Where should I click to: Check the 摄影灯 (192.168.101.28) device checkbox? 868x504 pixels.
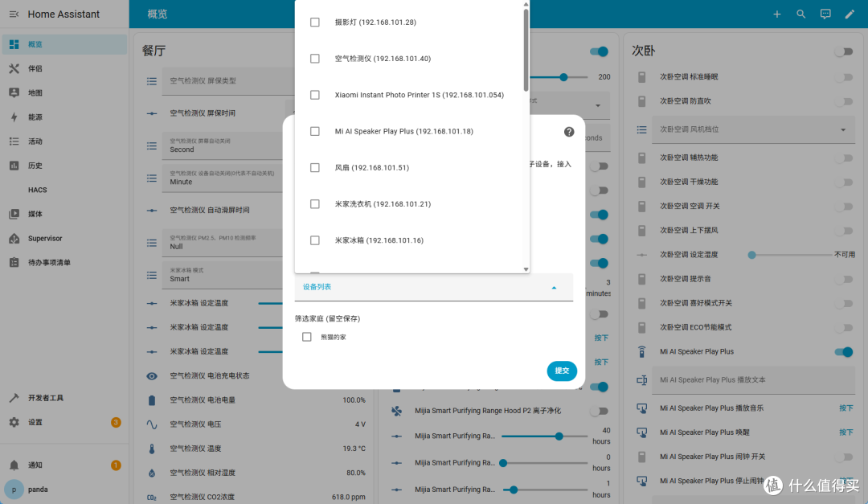315,23
